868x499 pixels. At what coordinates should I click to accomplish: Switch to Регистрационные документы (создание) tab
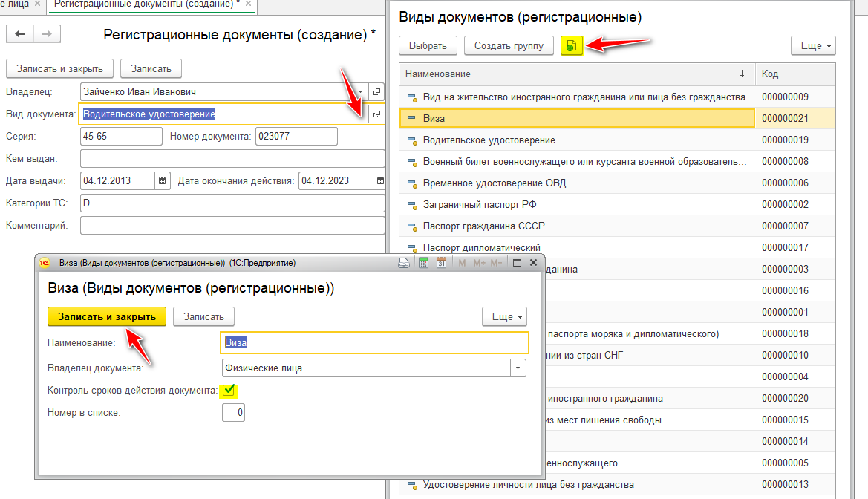145,5
